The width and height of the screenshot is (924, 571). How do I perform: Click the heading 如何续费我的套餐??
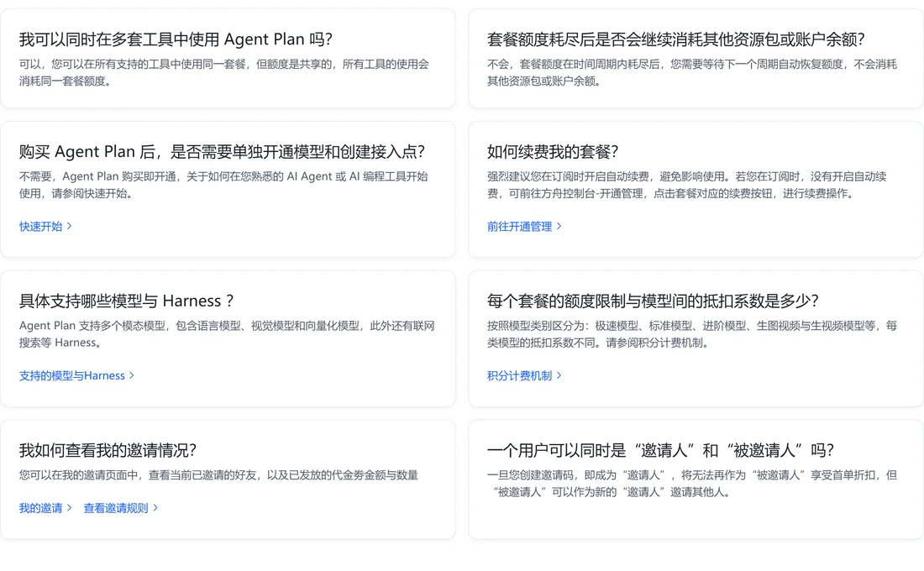point(553,152)
